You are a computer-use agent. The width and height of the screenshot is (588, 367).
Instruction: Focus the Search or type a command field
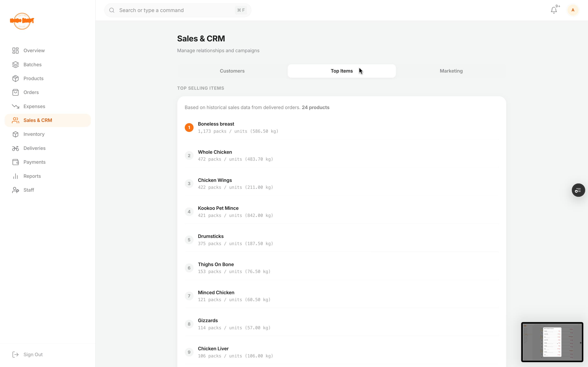(x=178, y=10)
